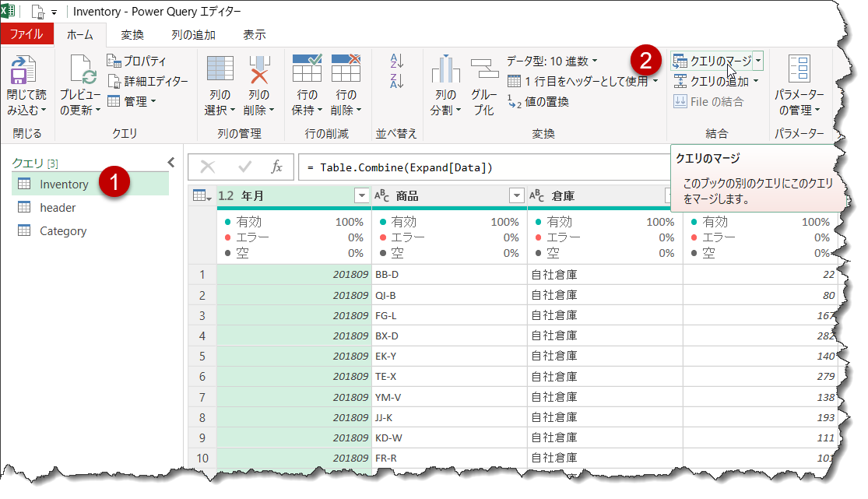The image size is (868, 499).
Task: Open the 年月 column filter dropdown
Action: point(361,195)
